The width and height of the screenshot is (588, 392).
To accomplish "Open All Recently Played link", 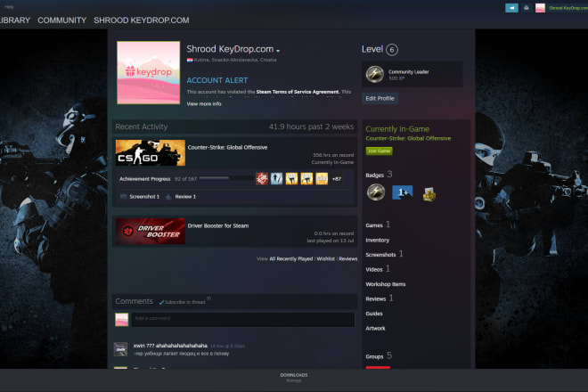I will pos(291,259).
